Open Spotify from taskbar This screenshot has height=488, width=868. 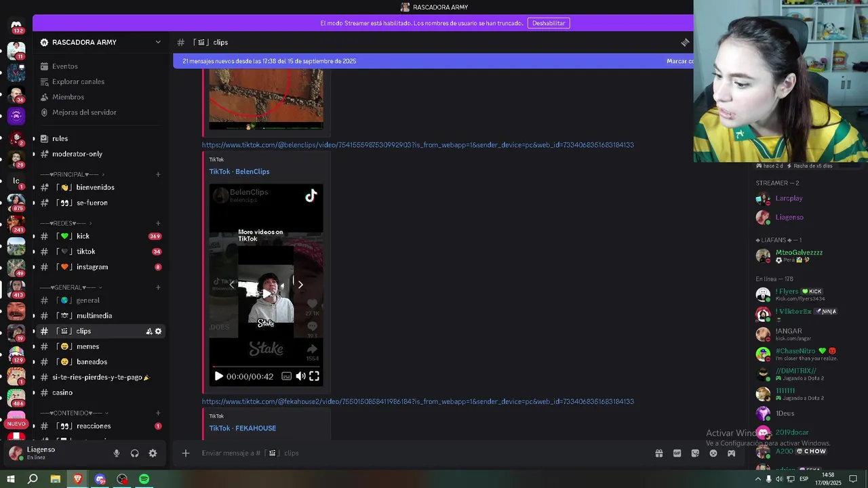point(144,479)
